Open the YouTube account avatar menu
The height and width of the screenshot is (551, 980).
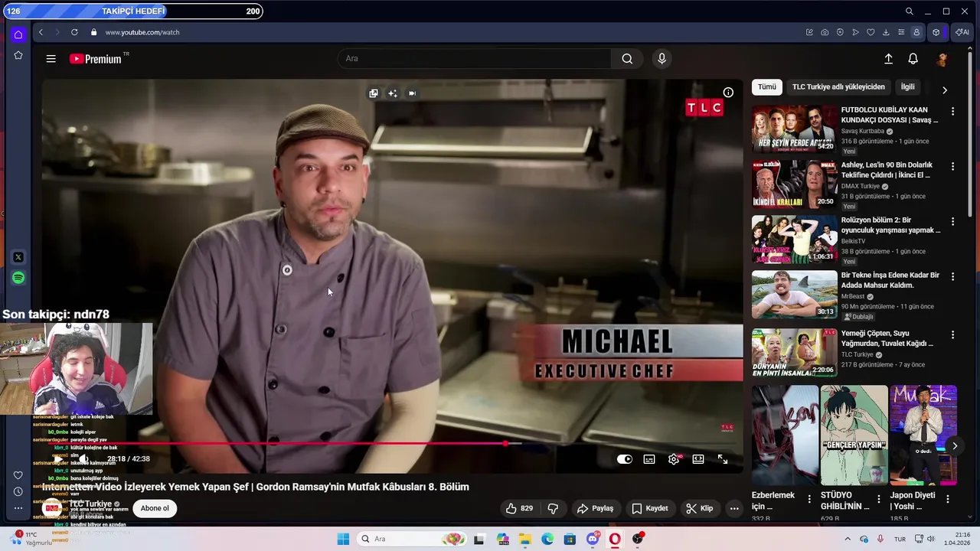click(942, 59)
